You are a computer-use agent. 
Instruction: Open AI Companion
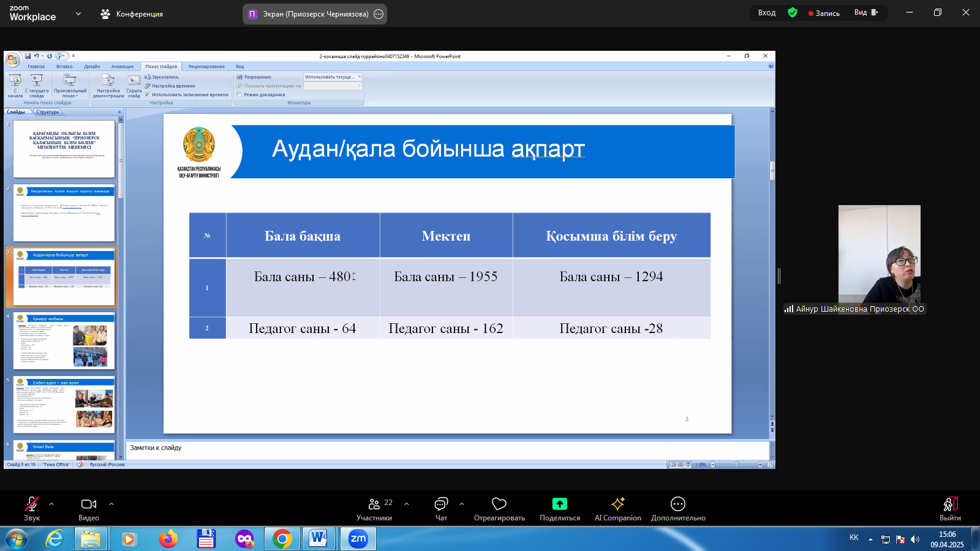(617, 504)
